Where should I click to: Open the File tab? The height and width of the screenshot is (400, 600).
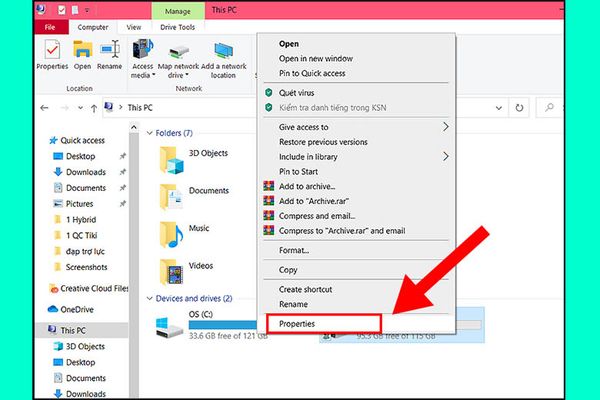(x=49, y=27)
